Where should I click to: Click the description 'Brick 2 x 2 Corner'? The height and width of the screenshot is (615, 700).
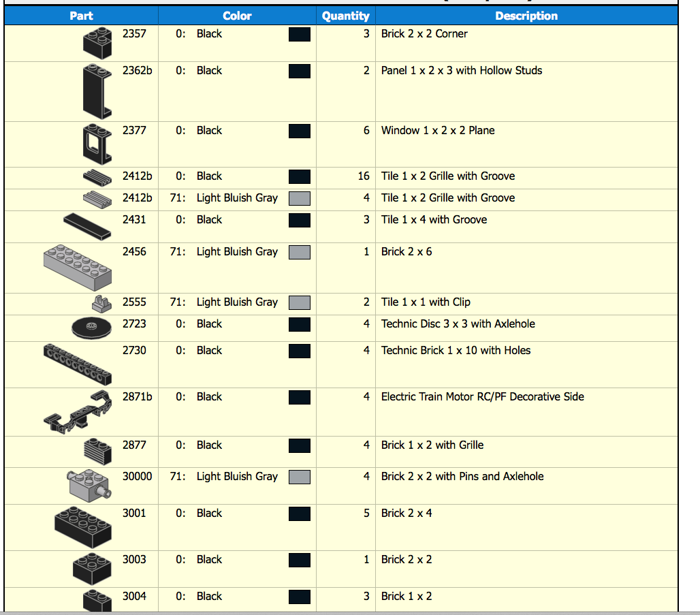click(x=424, y=33)
